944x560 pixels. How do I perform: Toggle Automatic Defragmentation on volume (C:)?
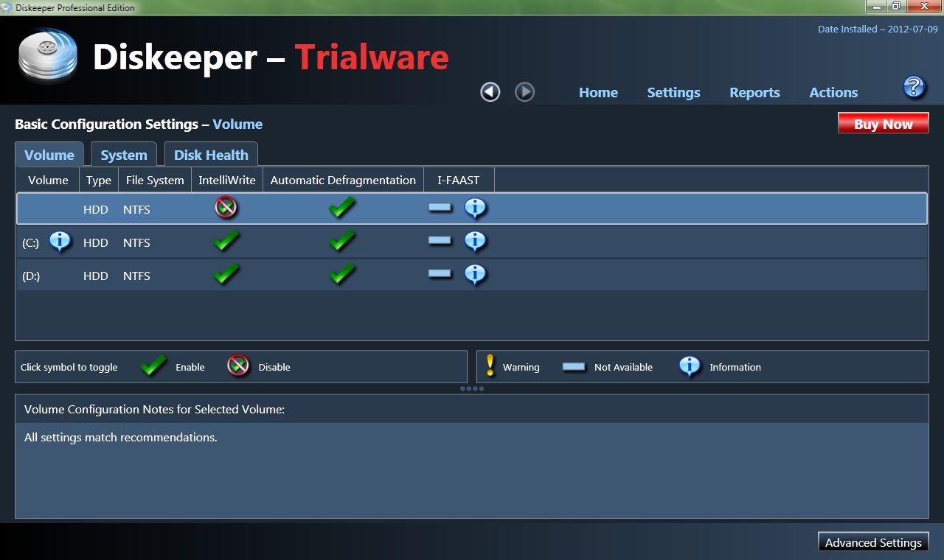(x=341, y=241)
